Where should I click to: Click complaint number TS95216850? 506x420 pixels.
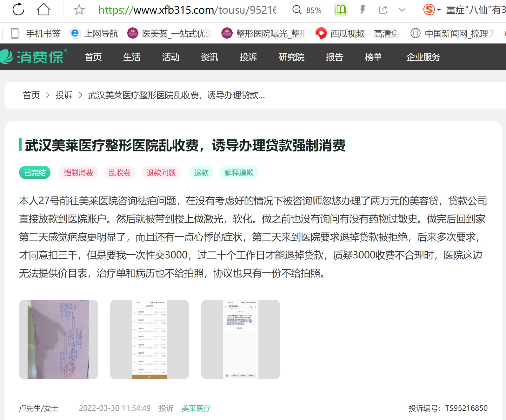pyautogui.click(x=466, y=408)
